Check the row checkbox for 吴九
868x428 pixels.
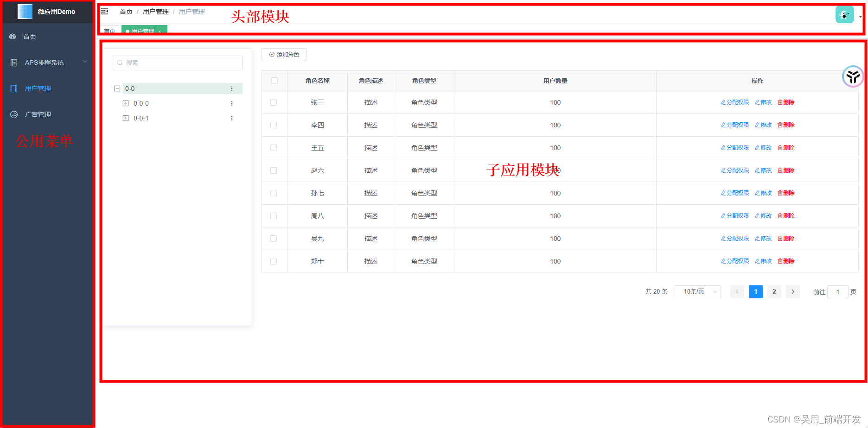[274, 239]
